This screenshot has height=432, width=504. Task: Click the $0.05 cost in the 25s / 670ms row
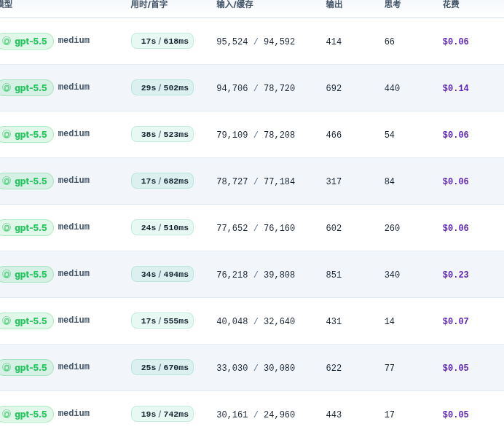click(455, 368)
